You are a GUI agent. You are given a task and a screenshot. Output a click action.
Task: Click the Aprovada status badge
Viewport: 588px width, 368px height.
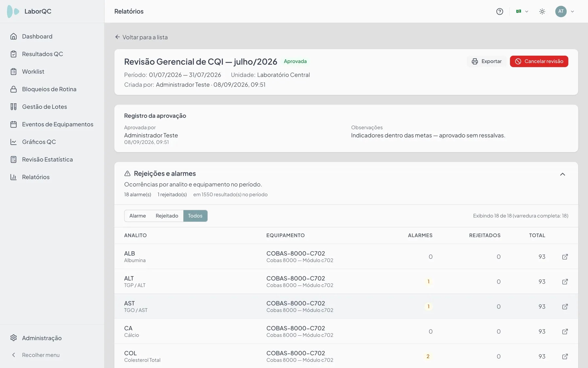click(x=295, y=61)
